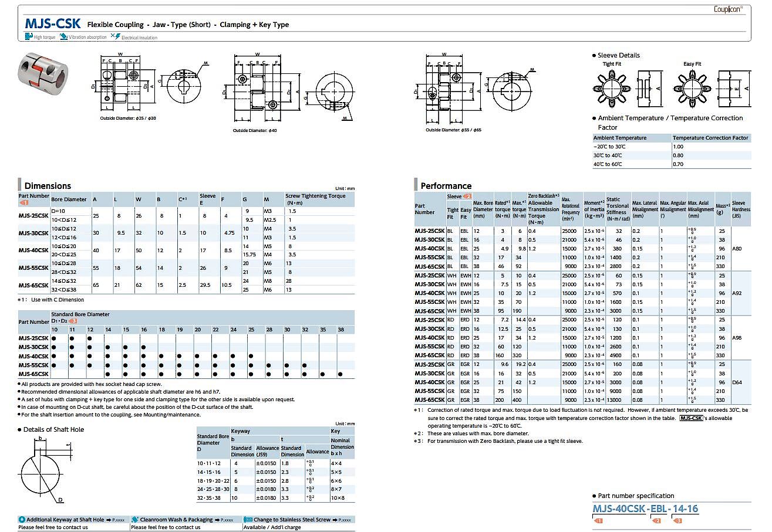Viewport: 772px width, 532px height.
Task: Select the Dimensions section heading
Action: tap(48, 185)
